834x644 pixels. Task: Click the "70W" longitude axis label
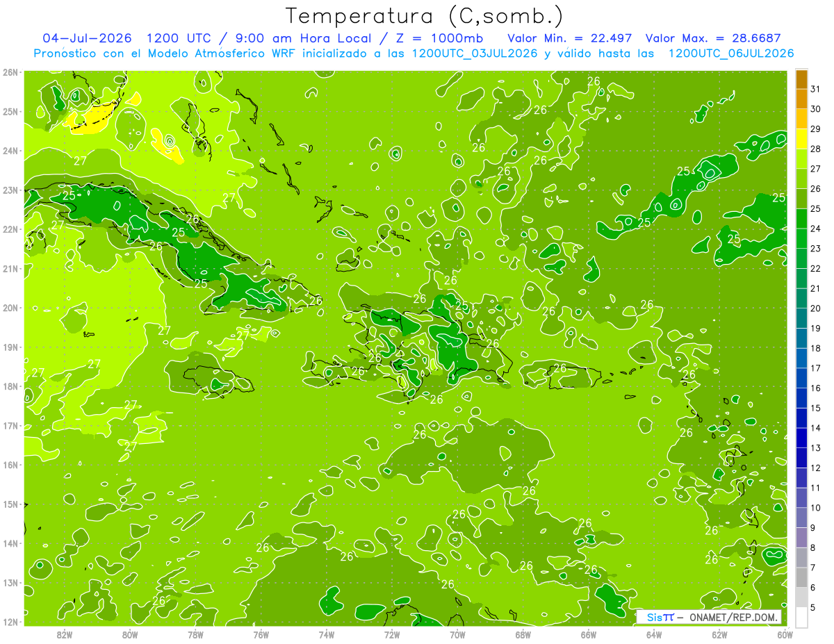457,634
